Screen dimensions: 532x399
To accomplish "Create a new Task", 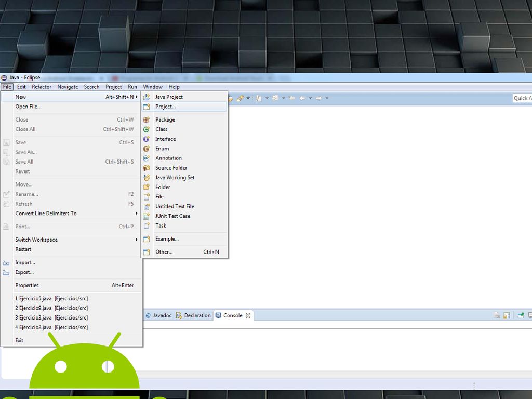I will [x=184, y=225].
